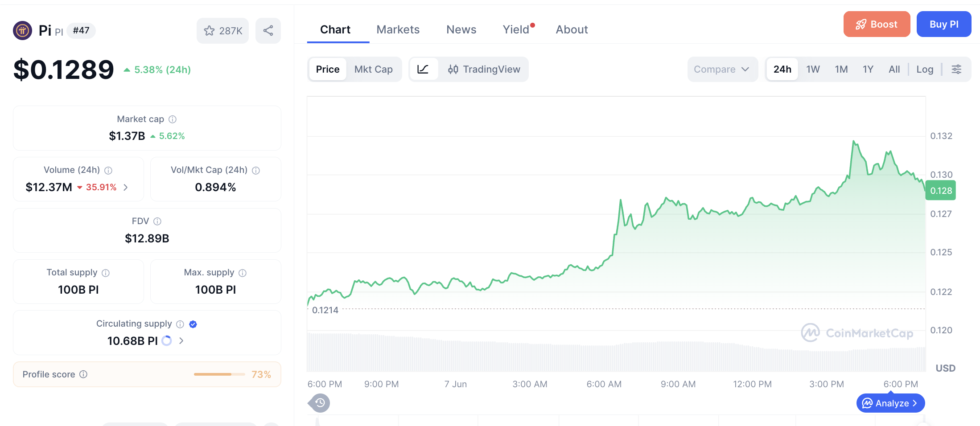Select the 1Y time range
This screenshot has height=426, width=980.
868,69
